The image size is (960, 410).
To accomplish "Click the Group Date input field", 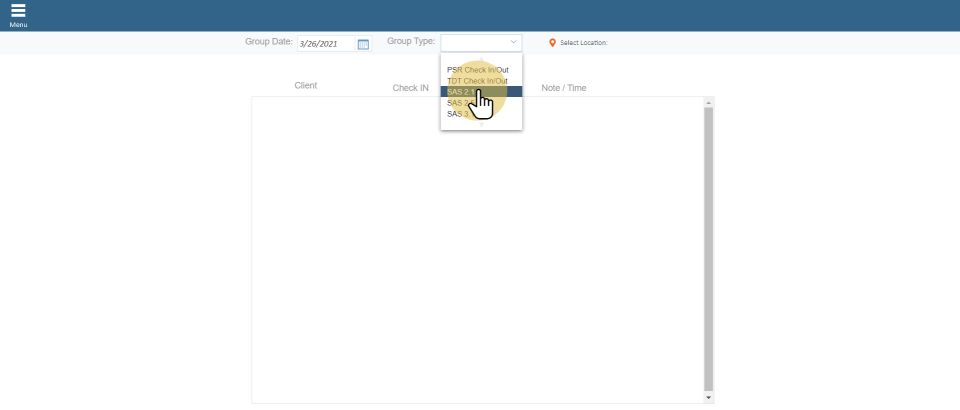I will click(326, 44).
